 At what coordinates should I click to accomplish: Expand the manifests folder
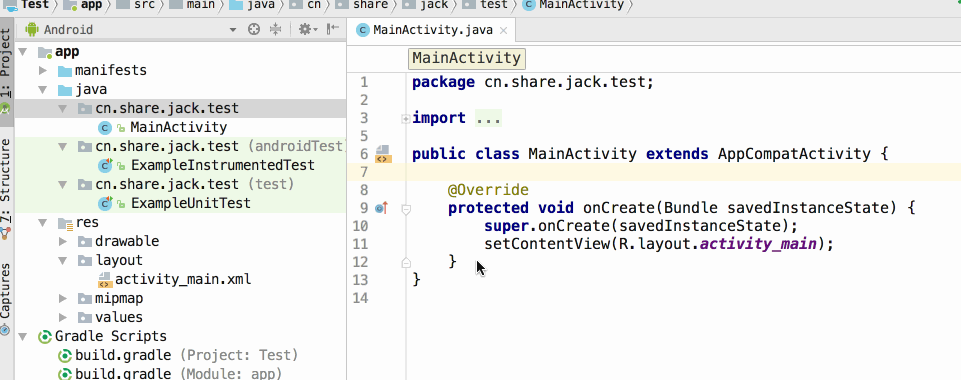tap(43, 70)
